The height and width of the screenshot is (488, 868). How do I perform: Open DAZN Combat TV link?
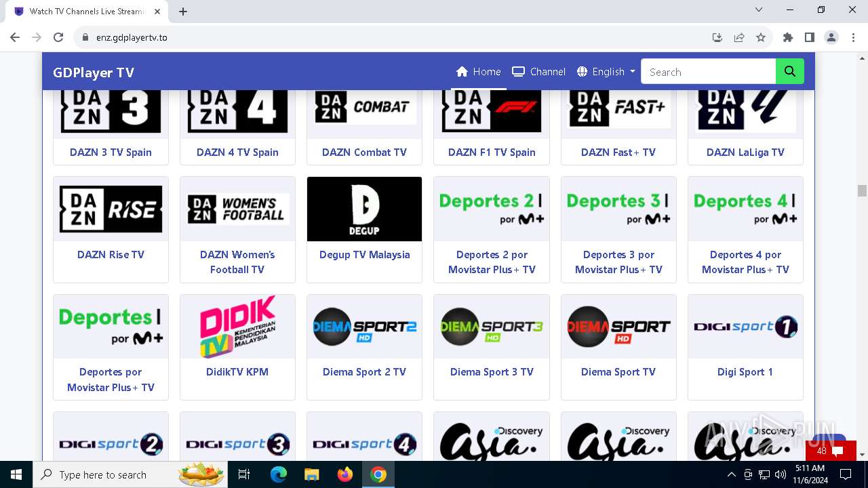364,152
